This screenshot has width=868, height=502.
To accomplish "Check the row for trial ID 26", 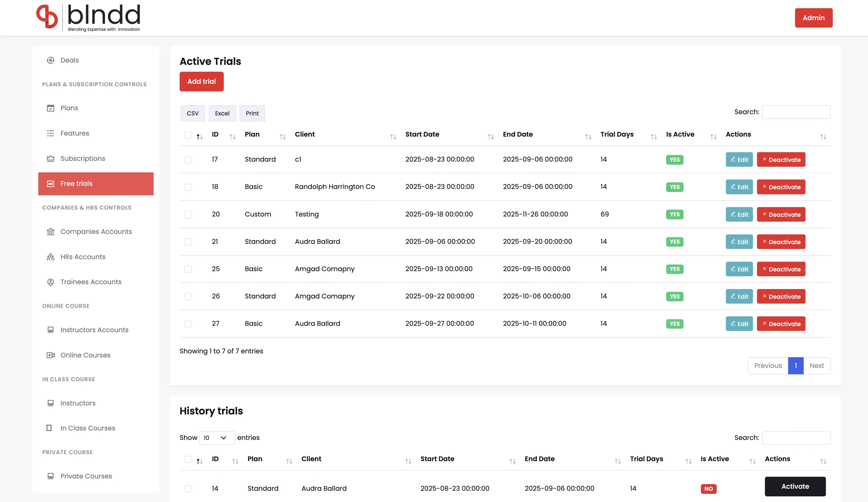I will [x=188, y=296].
